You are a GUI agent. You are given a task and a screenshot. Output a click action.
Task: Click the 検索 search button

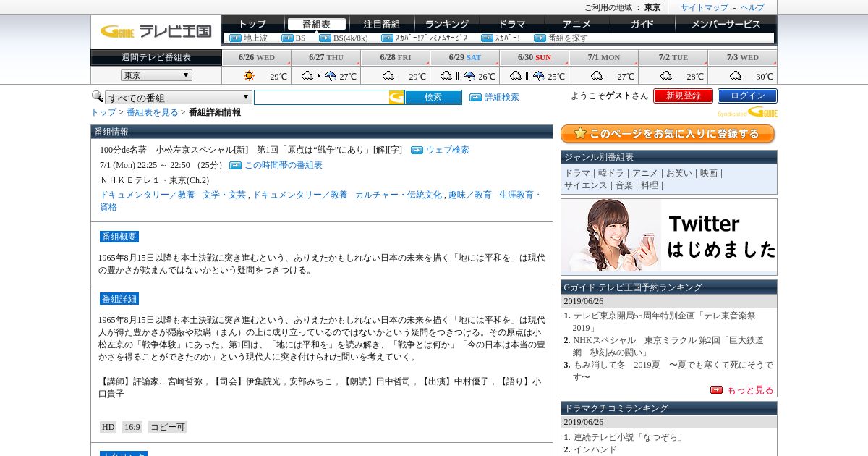433,97
